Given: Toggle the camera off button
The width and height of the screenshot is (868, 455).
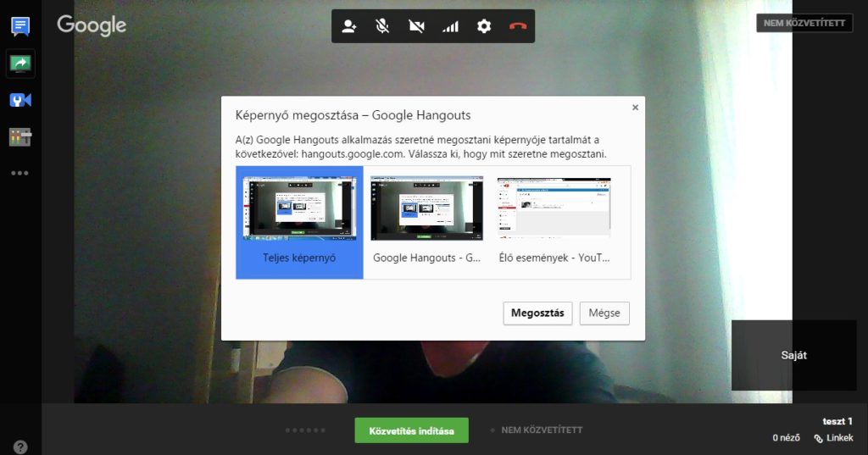Looking at the screenshot, I should (x=416, y=26).
